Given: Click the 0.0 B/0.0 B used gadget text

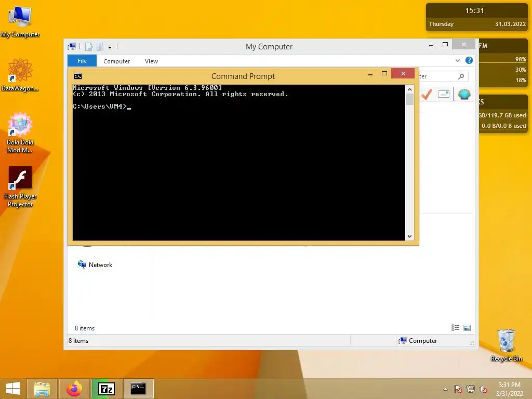Looking at the screenshot, I should click(x=503, y=126).
